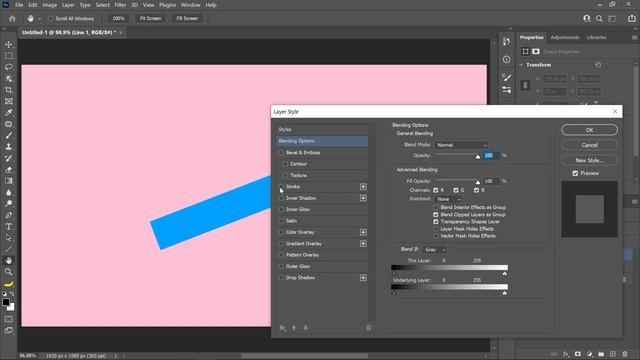Add another Inner Shadow with plus icon

363,198
